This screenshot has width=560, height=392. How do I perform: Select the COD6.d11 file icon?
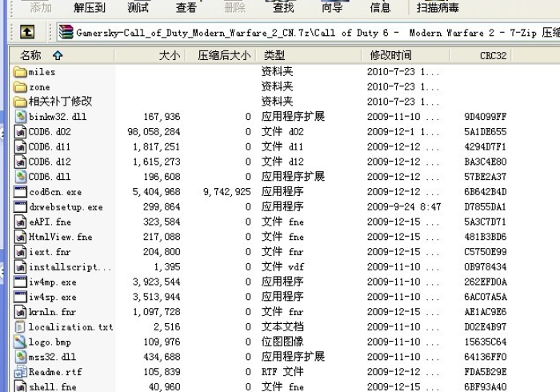pos(20,146)
